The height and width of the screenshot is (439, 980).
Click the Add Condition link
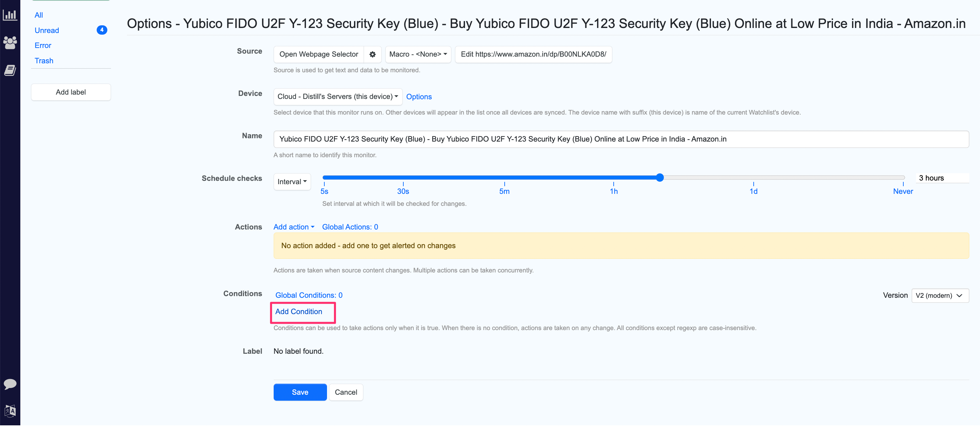pos(299,312)
